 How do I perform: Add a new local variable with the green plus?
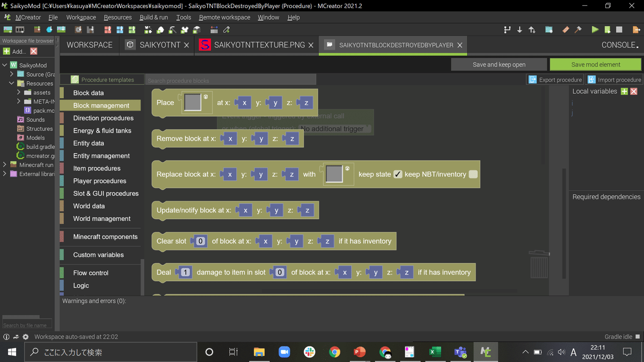[x=623, y=91]
